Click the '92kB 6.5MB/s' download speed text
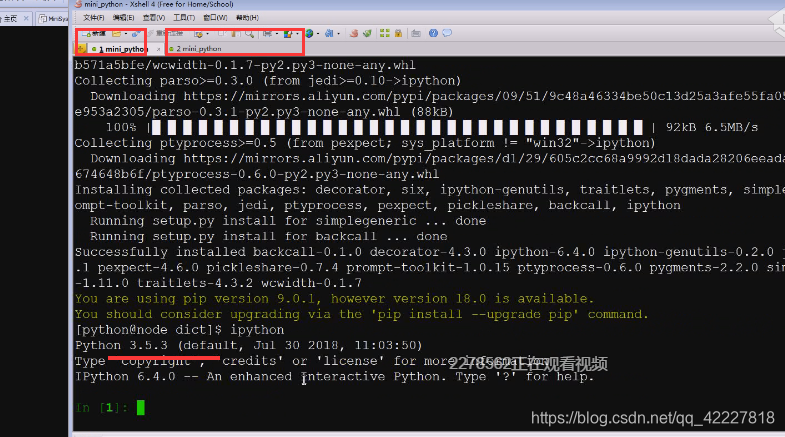 point(711,127)
